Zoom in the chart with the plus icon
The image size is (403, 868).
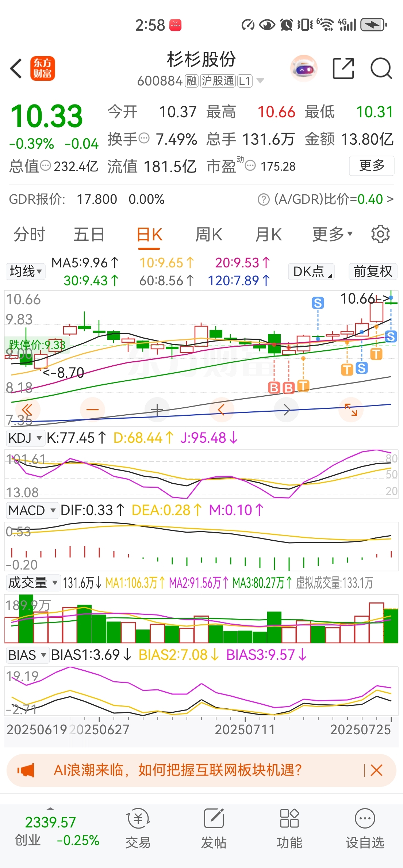[x=157, y=410]
